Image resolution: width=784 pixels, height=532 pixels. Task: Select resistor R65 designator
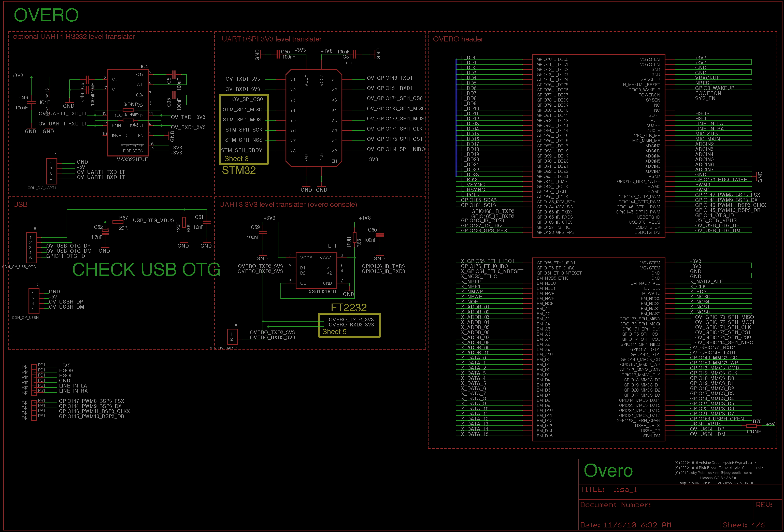coord(359,243)
